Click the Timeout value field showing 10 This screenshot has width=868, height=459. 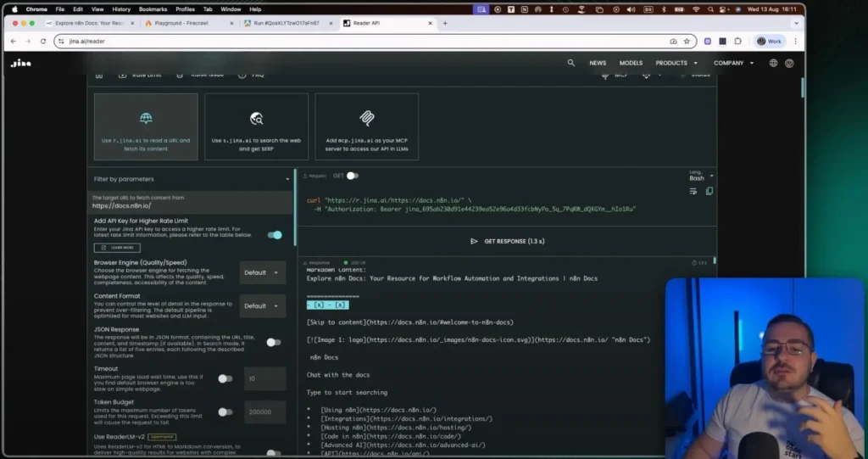pos(265,378)
